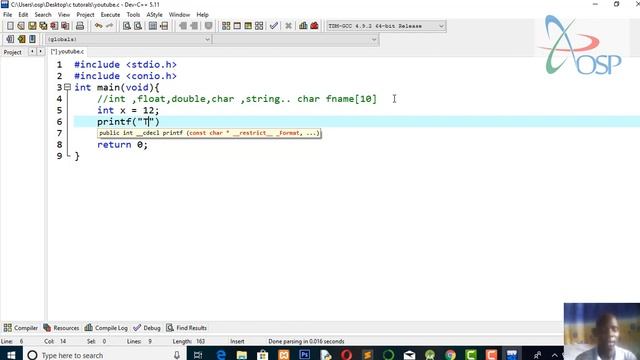The height and width of the screenshot is (360, 640).
Task: Open the Project menu
Action: 85,15
